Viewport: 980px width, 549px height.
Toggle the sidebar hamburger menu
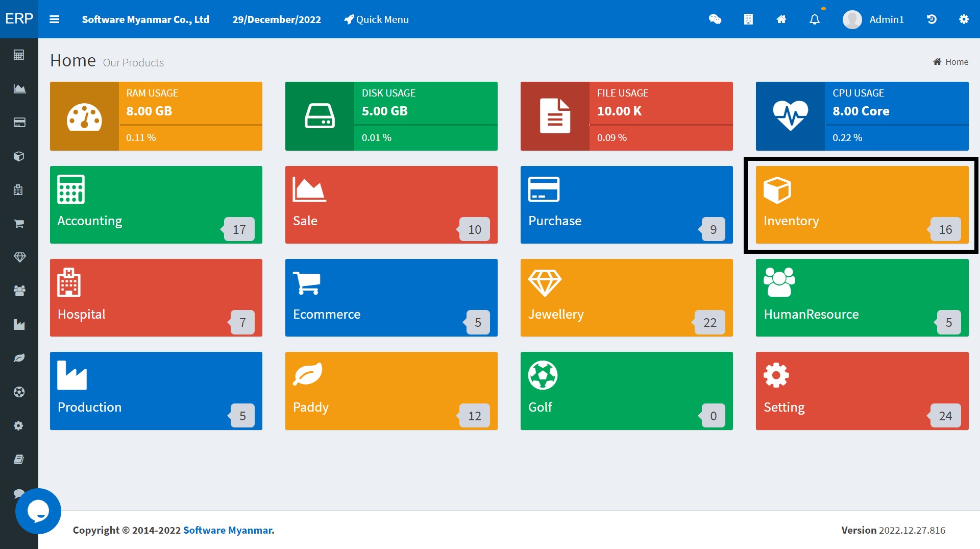(x=54, y=19)
